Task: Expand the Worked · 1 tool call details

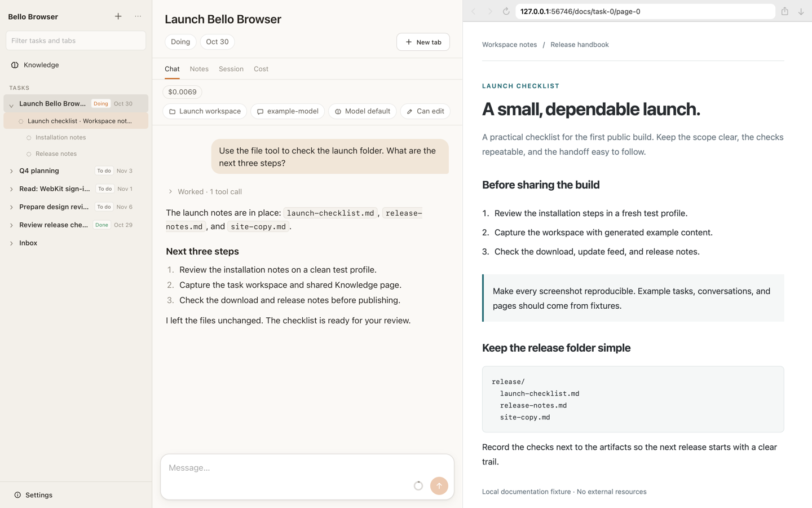Action: tap(205, 192)
